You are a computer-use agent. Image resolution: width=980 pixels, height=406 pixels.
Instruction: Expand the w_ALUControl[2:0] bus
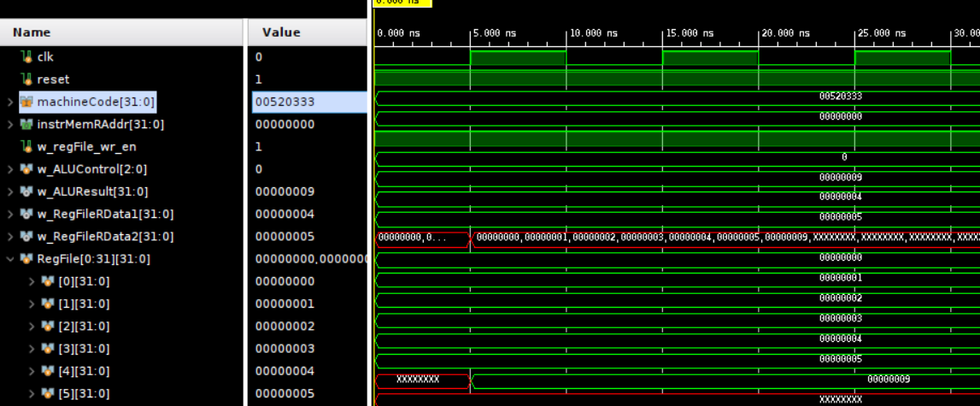[x=9, y=169]
